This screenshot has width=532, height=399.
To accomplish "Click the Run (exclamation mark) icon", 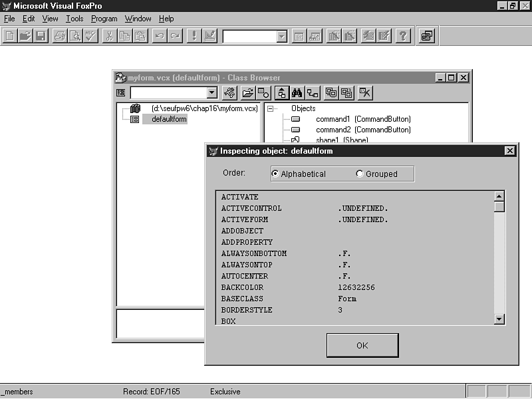I will (x=194, y=36).
